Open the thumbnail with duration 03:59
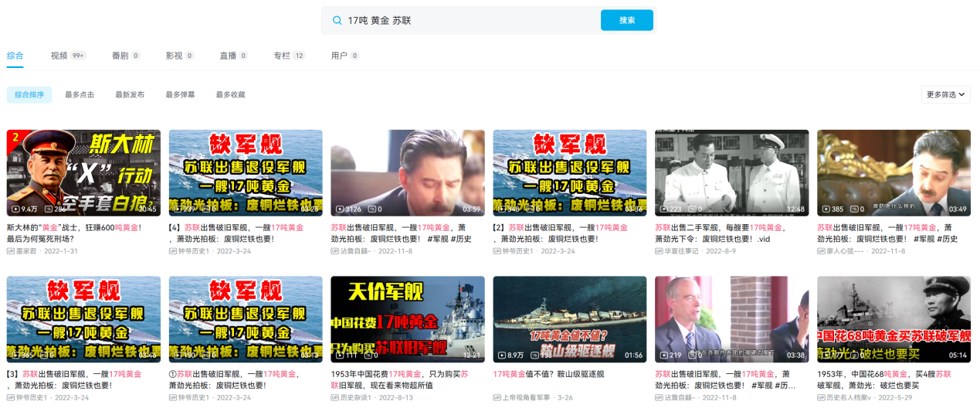The width and height of the screenshot is (980, 408). (408, 173)
